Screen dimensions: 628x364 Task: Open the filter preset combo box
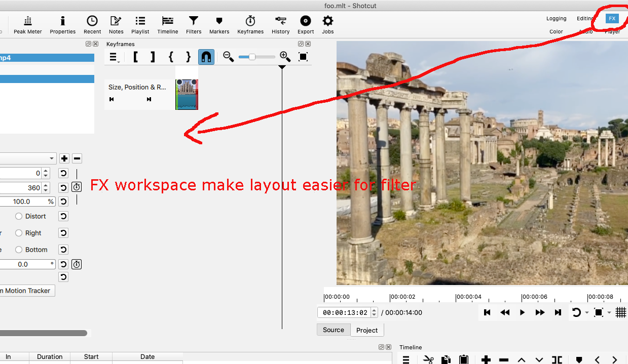click(28, 158)
